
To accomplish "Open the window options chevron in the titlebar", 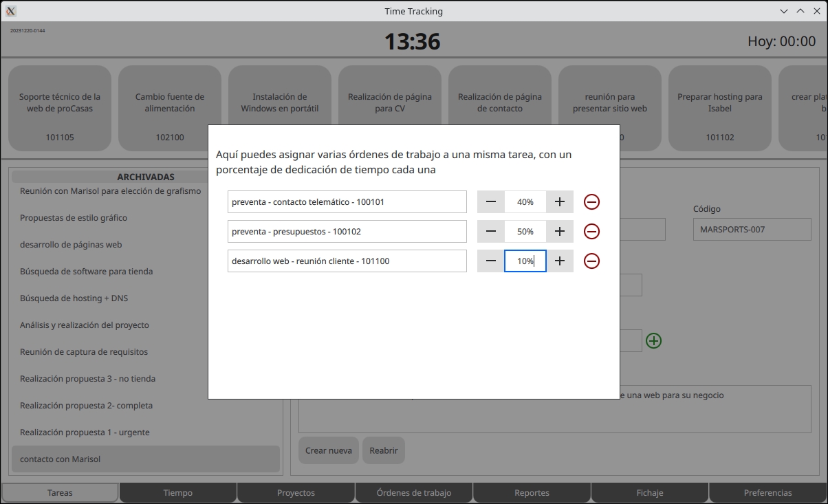I will pos(785,10).
